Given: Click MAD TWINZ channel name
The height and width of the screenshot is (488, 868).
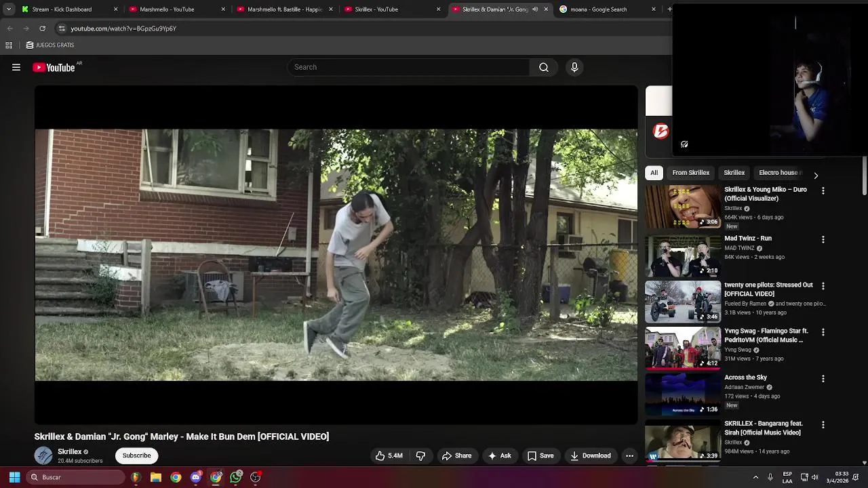Looking at the screenshot, I should click(x=739, y=248).
